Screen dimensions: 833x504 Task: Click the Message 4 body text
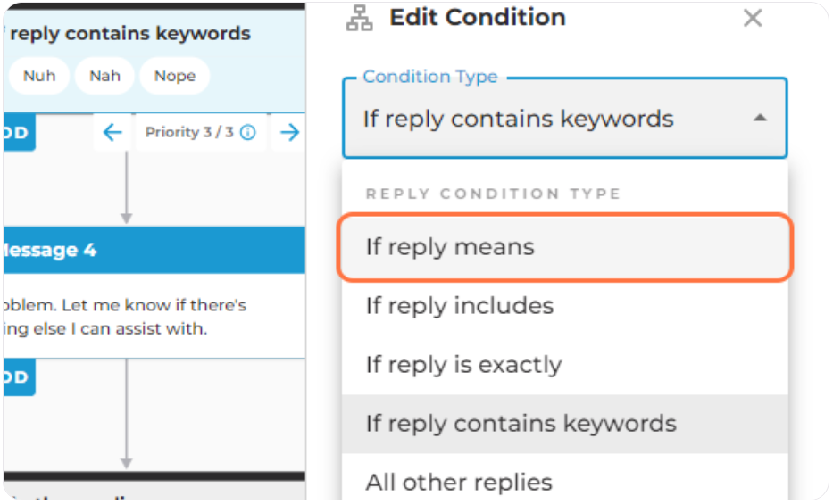coord(124,317)
